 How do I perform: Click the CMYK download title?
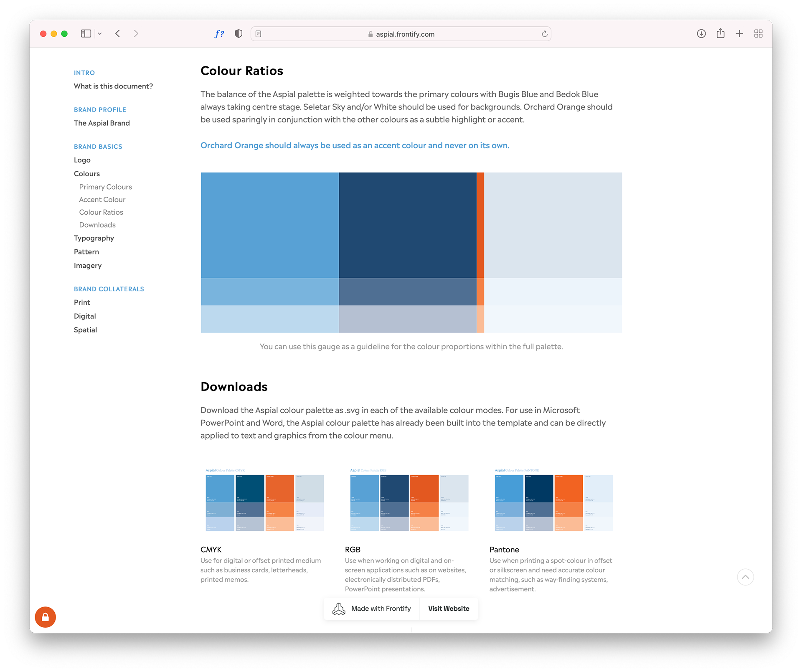[x=211, y=550]
